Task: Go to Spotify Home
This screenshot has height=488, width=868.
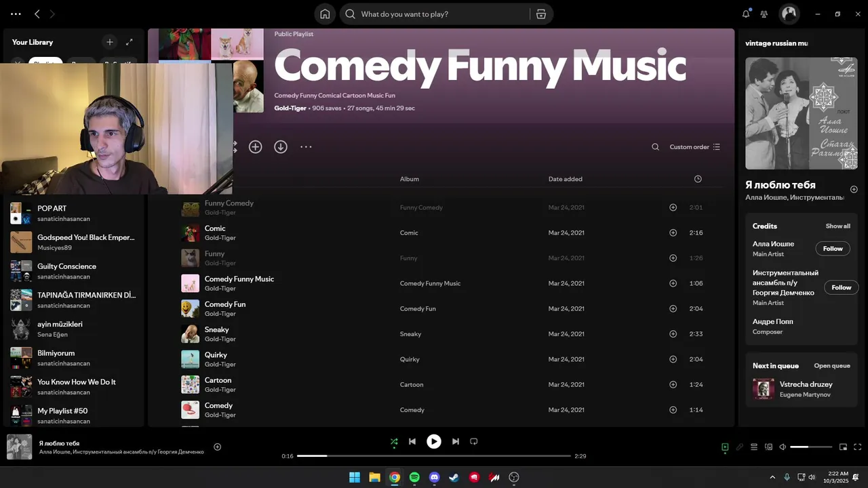Action: pyautogui.click(x=325, y=14)
